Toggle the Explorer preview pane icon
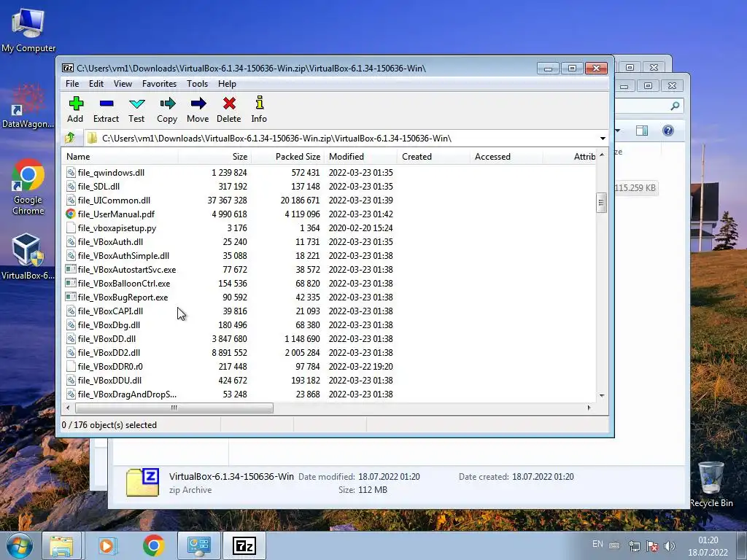 click(642, 131)
